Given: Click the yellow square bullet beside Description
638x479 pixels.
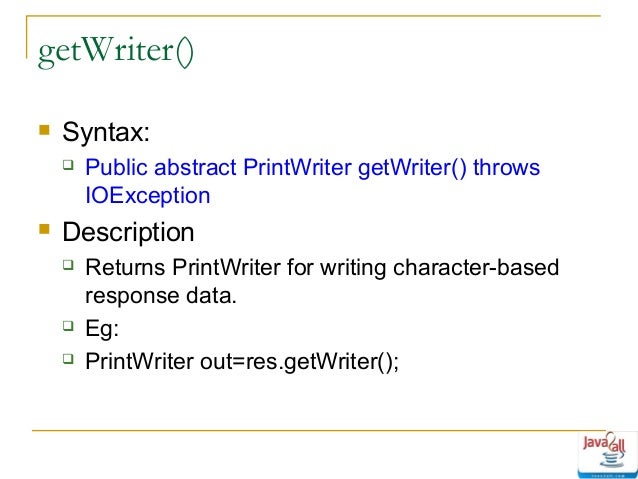Looking at the screenshot, I should [x=43, y=232].
